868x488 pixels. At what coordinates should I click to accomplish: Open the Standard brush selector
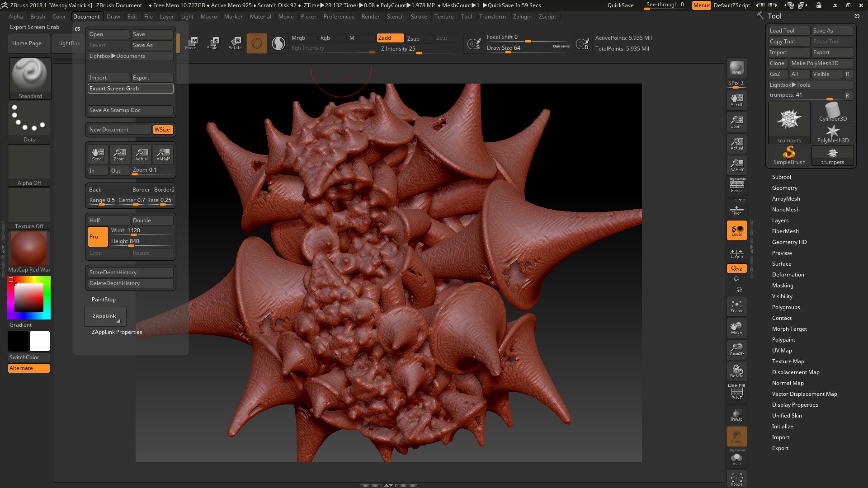(30, 78)
